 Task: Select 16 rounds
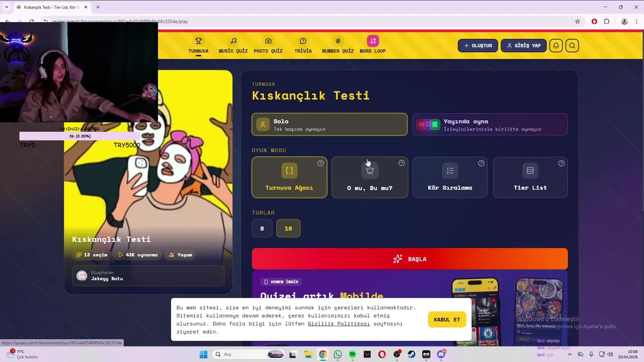pyautogui.click(x=288, y=228)
